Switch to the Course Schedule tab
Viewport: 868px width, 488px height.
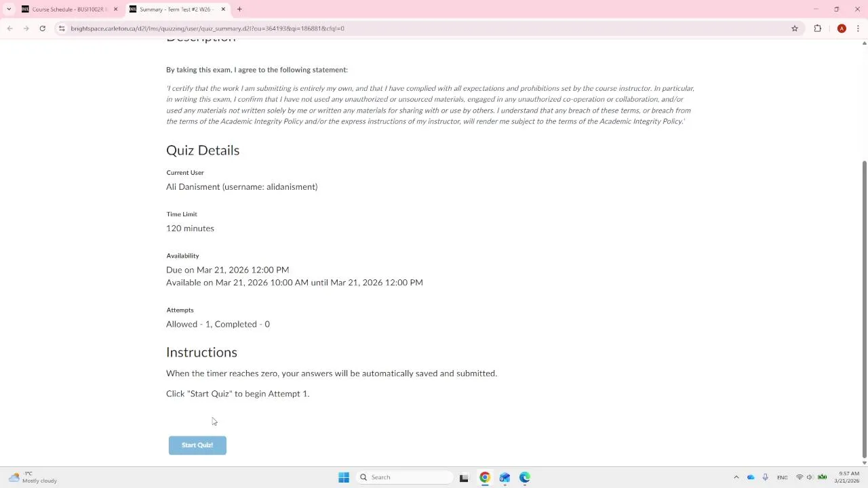[x=69, y=9]
